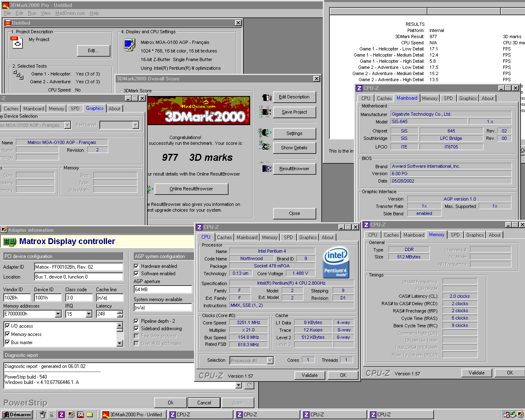Screen dimensions: 525x420
Task: Click the 3DP project document icon
Action: pyautogui.click(x=16, y=42)
